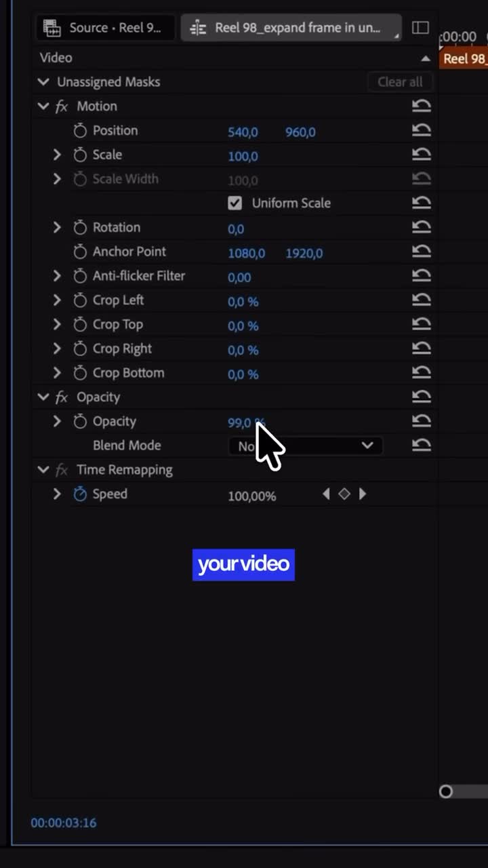Go to previous Speed keyframe arrow
The height and width of the screenshot is (868, 488).
tap(326, 494)
